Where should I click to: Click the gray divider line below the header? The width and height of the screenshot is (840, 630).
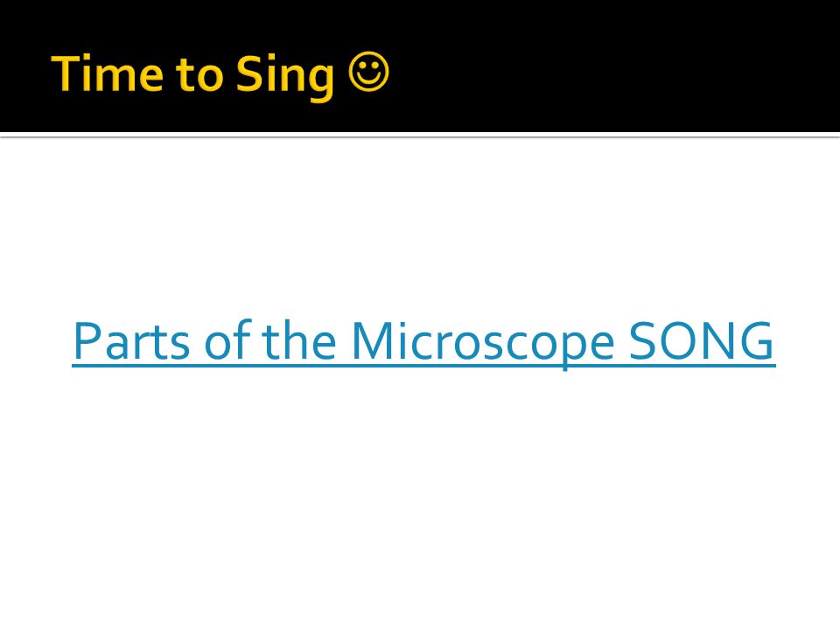click(x=420, y=136)
